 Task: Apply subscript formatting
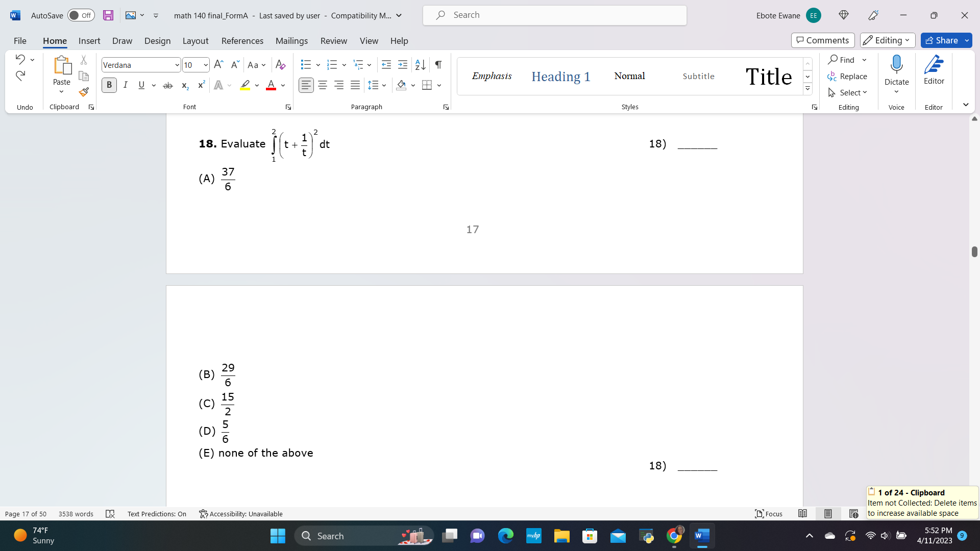click(x=184, y=85)
